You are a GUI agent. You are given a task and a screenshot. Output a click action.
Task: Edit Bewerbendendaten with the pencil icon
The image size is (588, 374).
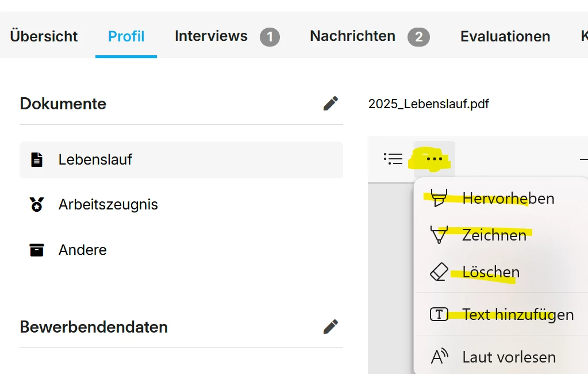tap(330, 327)
